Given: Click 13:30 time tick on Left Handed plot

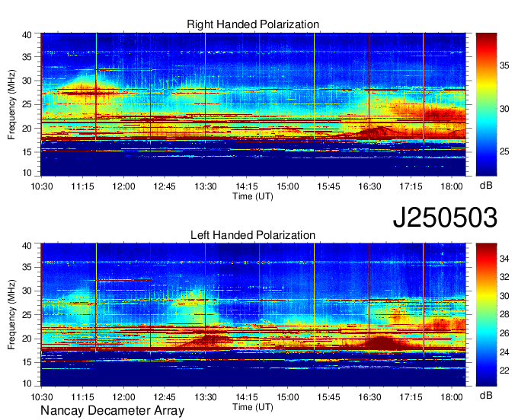Looking at the screenshot, I should click(x=206, y=397).
